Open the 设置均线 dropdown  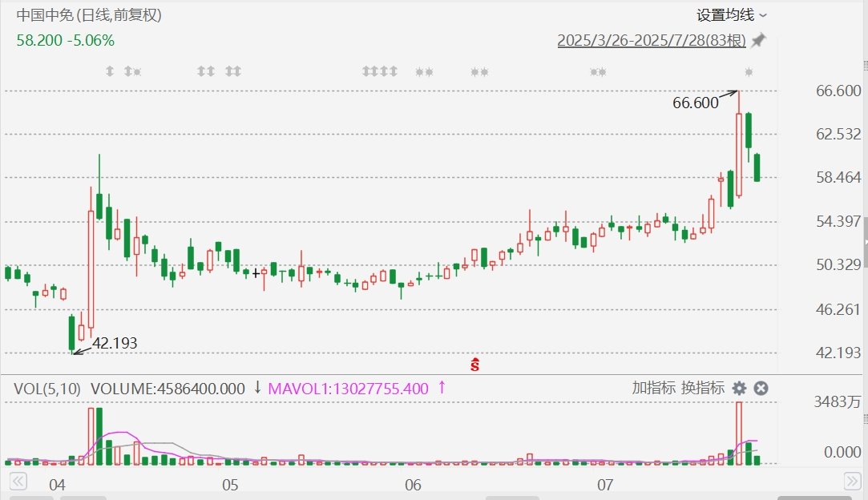[x=731, y=15]
